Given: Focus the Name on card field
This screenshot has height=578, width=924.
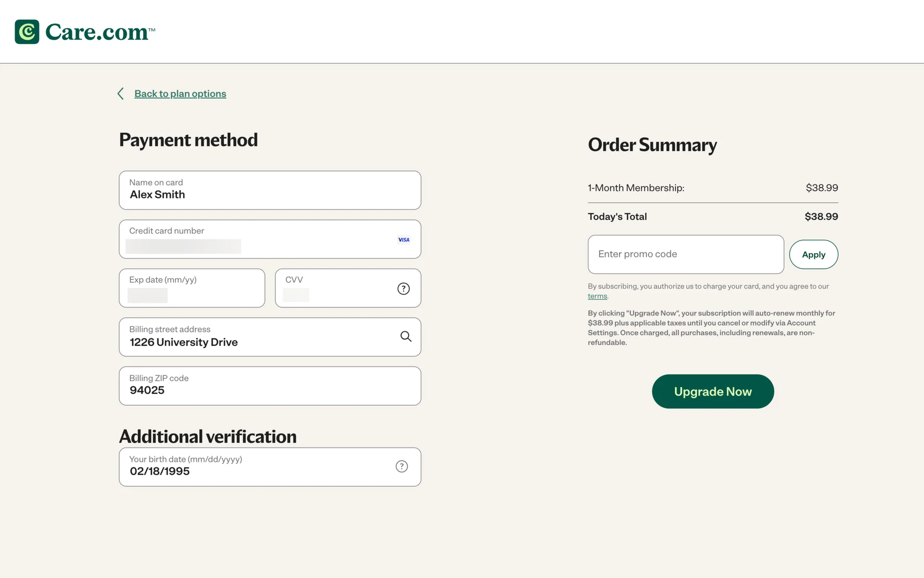Looking at the screenshot, I should point(269,190).
